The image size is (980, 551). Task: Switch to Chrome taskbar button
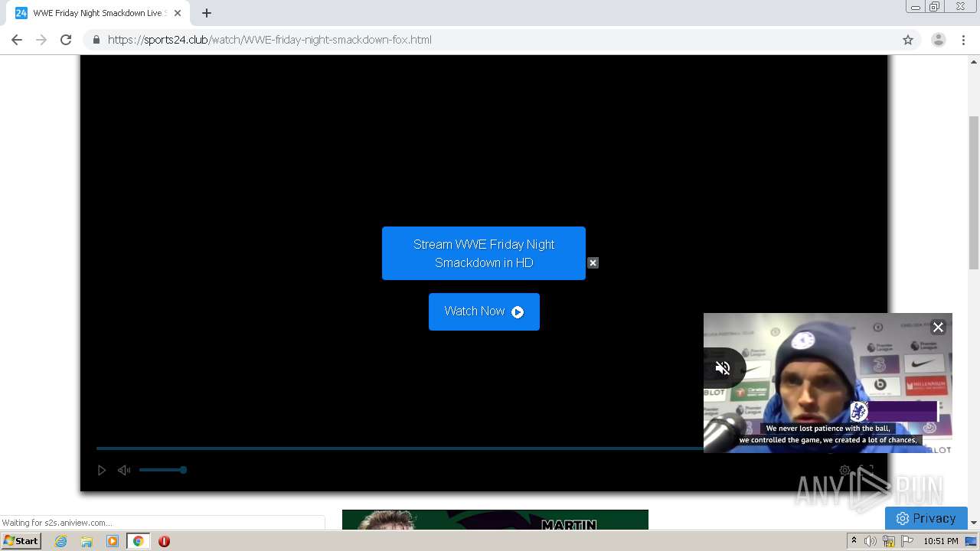pos(138,541)
